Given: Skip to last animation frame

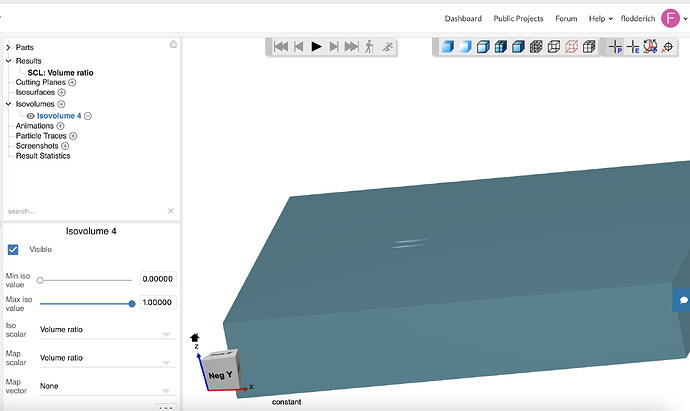Looking at the screenshot, I should [x=352, y=47].
